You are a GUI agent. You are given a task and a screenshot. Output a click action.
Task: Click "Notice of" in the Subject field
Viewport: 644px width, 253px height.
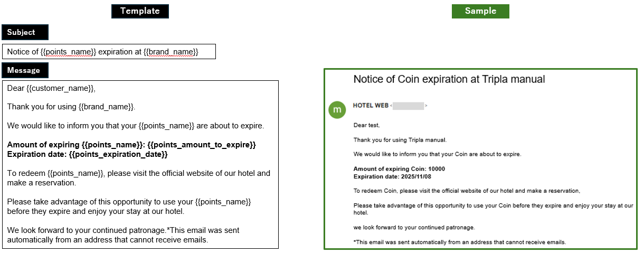(x=23, y=52)
